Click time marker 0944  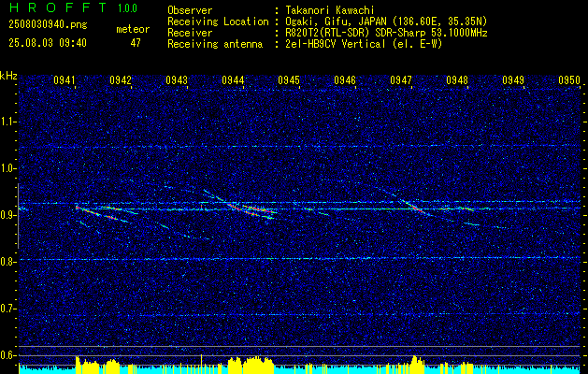233,79
